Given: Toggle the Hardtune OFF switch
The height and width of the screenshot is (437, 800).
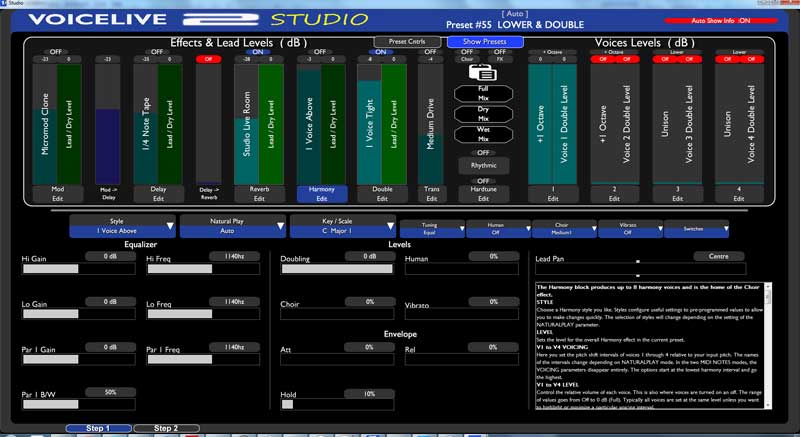Looking at the screenshot, I should point(483,181).
